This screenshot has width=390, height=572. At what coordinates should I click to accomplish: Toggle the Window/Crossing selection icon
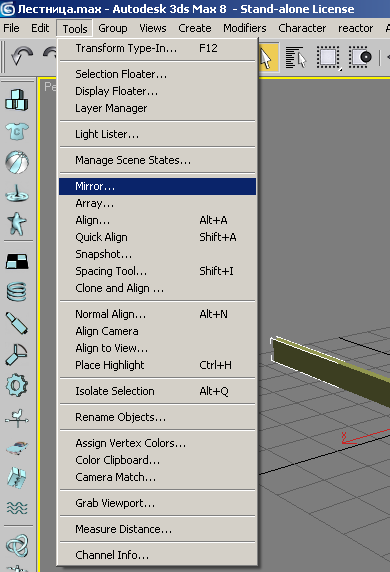pyautogui.click(x=360, y=57)
